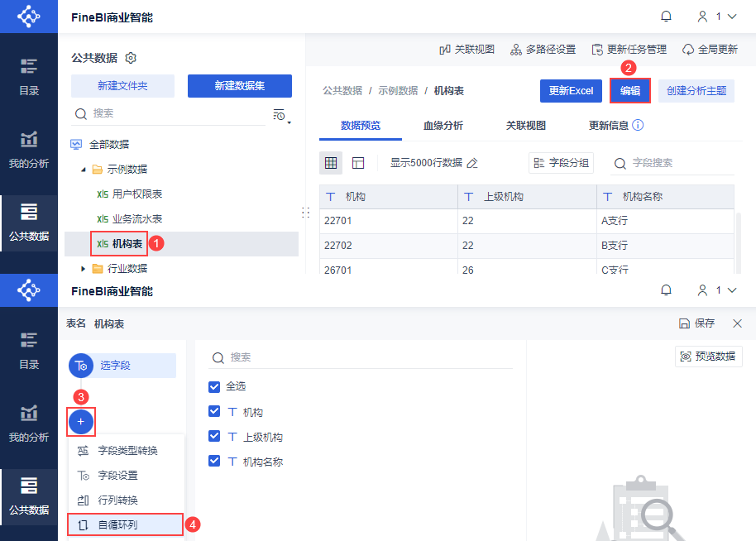
Task: Switch to the 数据预览 tab
Action: pyautogui.click(x=361, y=126)
